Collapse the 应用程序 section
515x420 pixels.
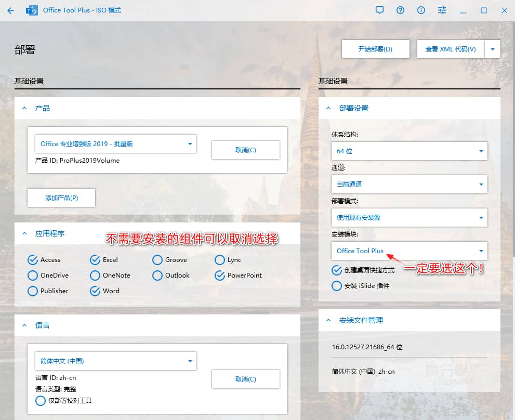24,233
